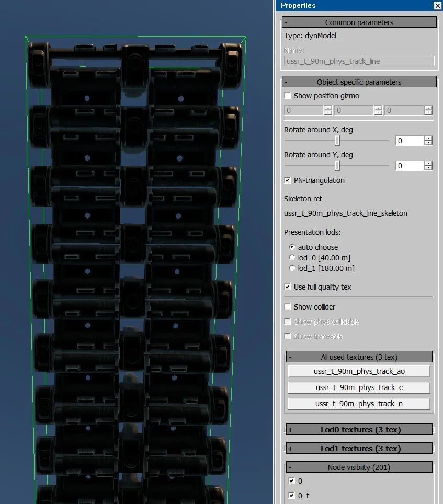
Task: Toggle visibility of node 0_t
Action: pos(291,495)
